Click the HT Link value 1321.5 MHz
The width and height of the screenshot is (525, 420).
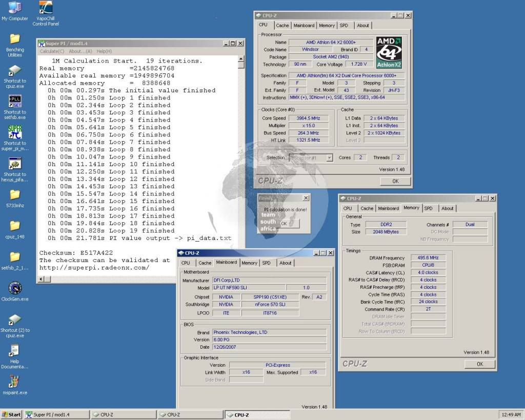[308, 140]
